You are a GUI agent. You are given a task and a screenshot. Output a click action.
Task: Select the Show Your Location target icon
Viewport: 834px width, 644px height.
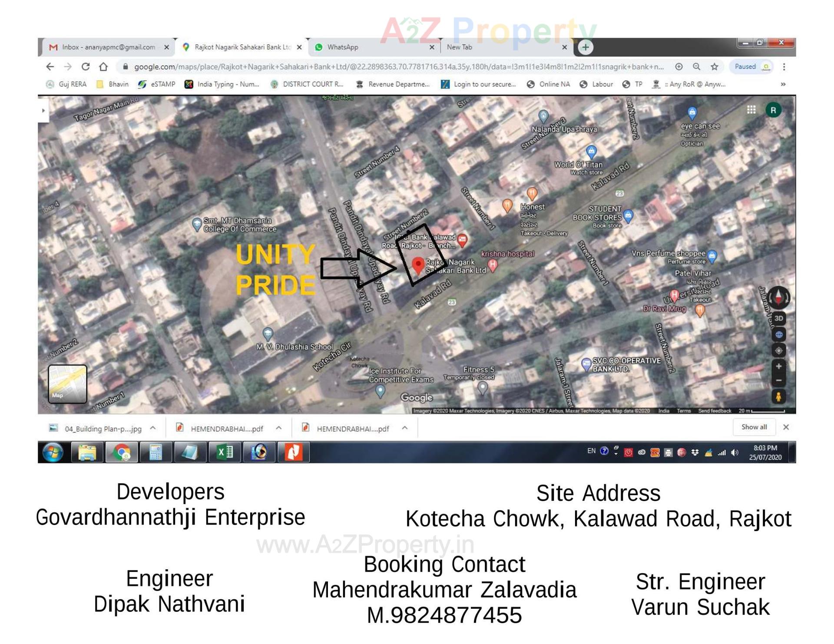pyautogui.click(x=779, y=350)
